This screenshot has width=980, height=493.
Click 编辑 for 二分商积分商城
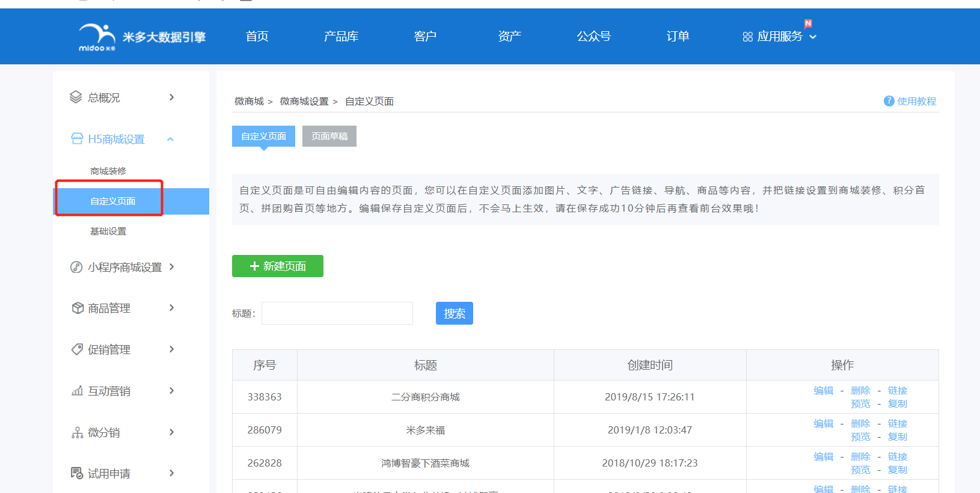click(x=824, y=391)
